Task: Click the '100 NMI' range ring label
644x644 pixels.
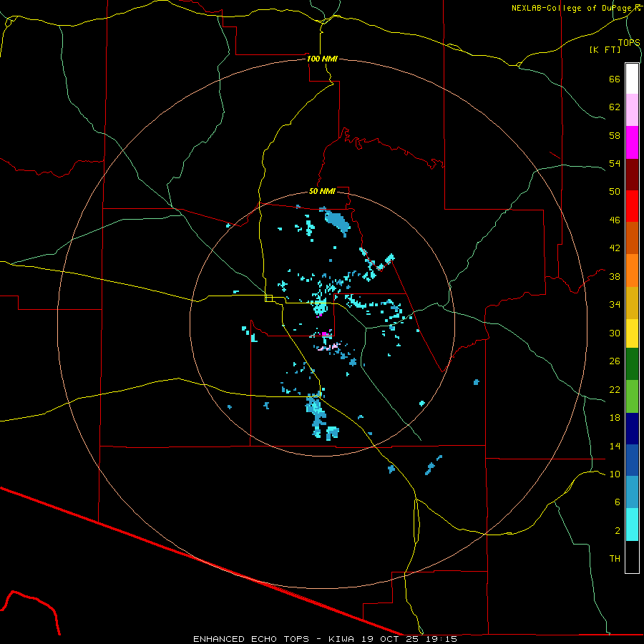Action: pos(322,59)
